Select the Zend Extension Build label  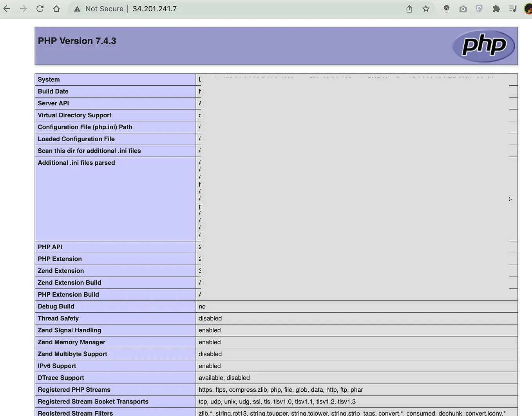pyautogui.click(x=70, y=283)
